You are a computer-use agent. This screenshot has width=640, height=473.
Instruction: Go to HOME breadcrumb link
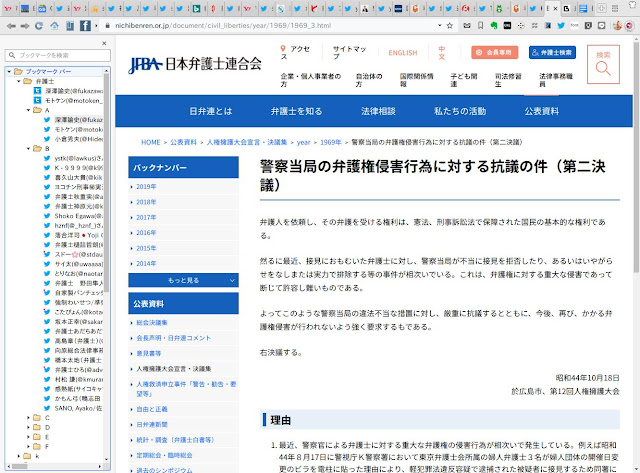pyautogui.click(x=151, y=142)
